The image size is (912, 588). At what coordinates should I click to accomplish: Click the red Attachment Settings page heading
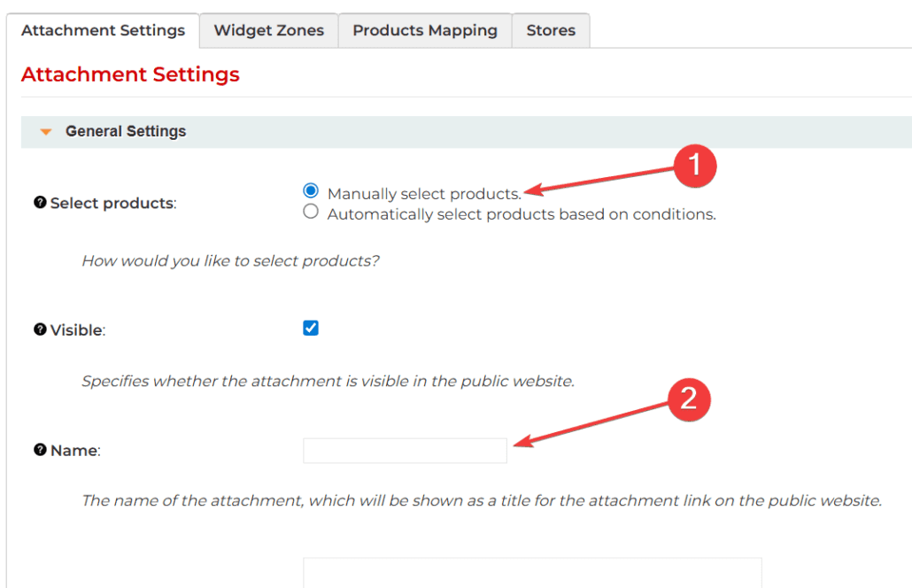(x=130, y=74)
